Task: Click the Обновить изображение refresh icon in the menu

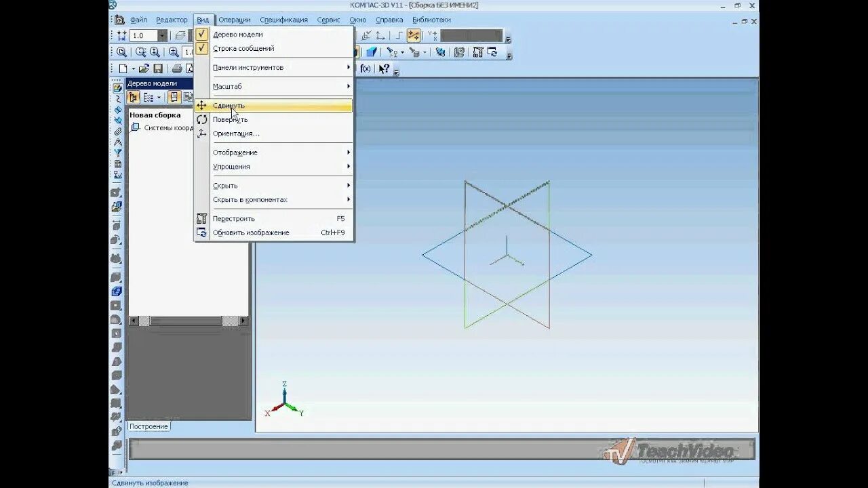Action: point(201,232)
